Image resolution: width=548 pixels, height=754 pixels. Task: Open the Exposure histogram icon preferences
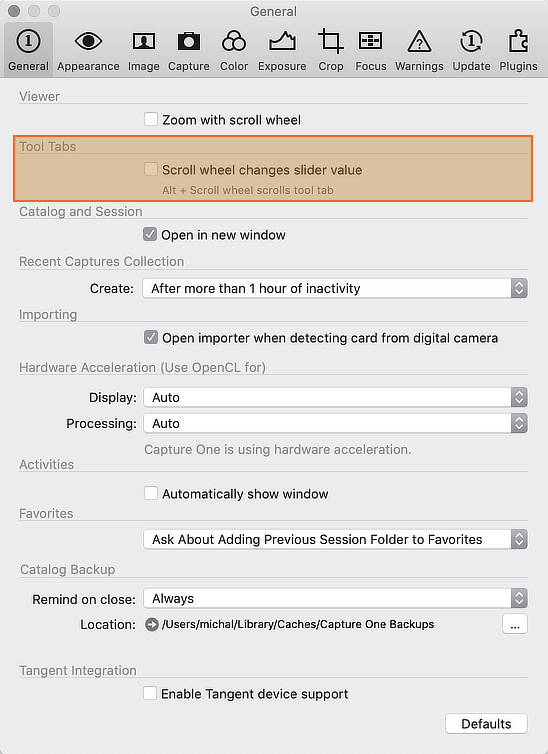[282, 41]
